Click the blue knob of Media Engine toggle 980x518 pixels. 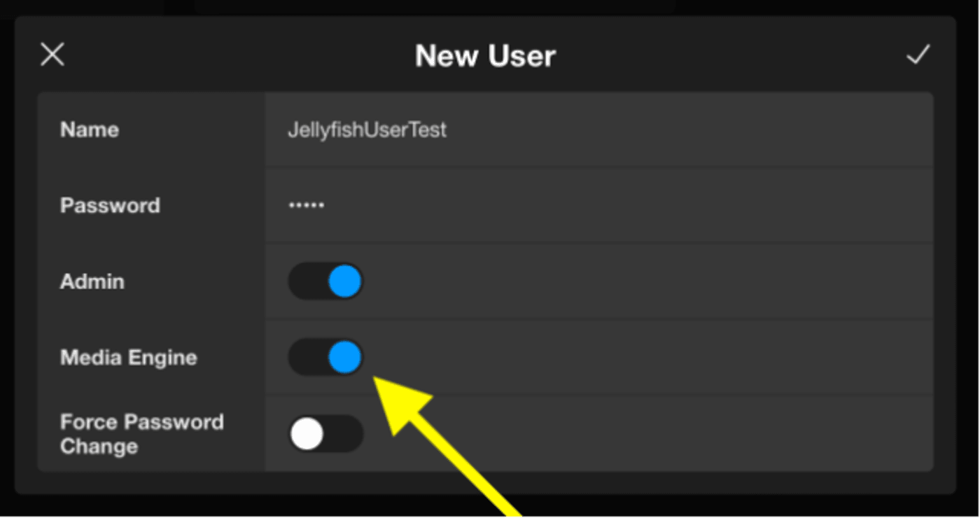point(344,358)
